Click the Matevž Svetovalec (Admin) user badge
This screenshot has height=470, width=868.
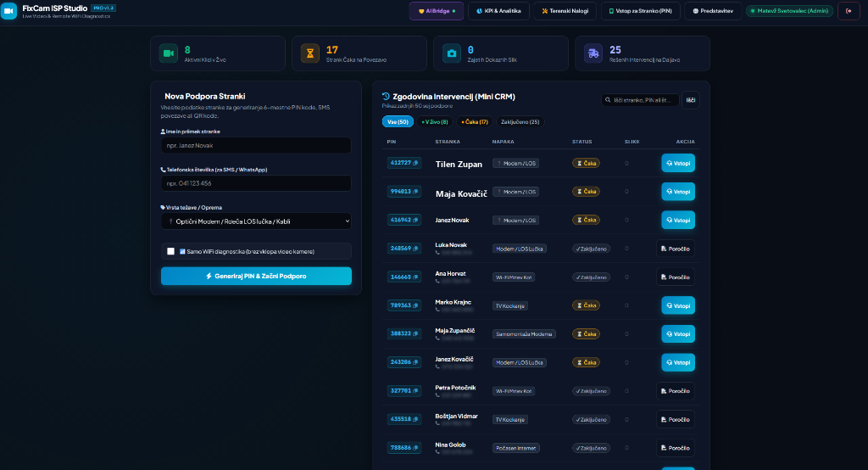pyautogui.click(x=790, y=11)
